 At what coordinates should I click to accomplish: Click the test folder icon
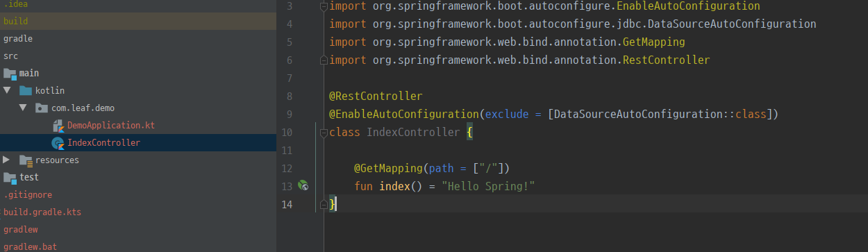tap(10, 178)
